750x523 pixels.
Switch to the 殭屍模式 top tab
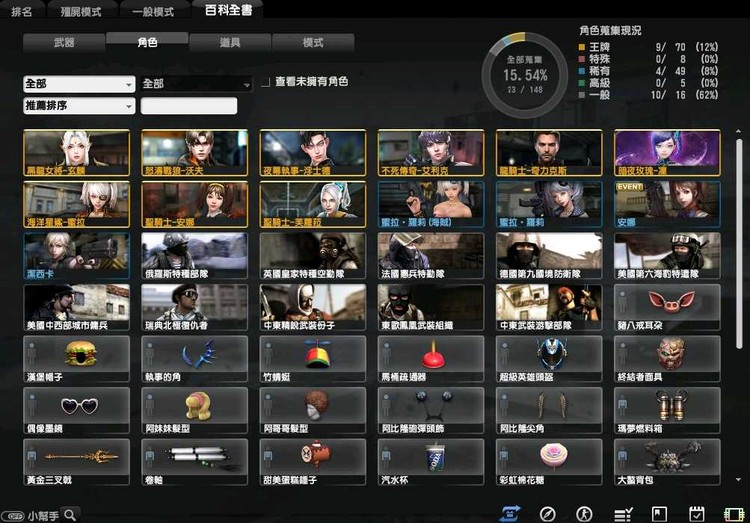[x=81, y=11]
